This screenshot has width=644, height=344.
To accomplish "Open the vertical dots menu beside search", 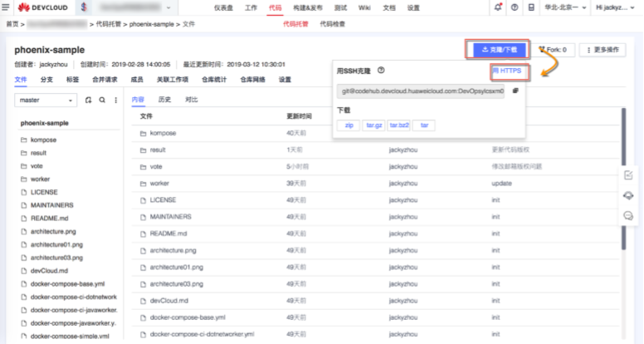I will (x=116, y=100).
